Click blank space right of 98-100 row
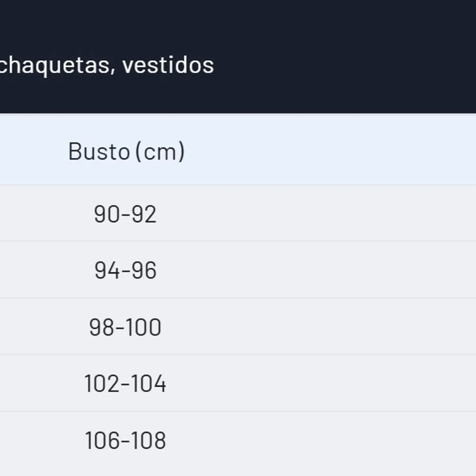 coord(317,326)
